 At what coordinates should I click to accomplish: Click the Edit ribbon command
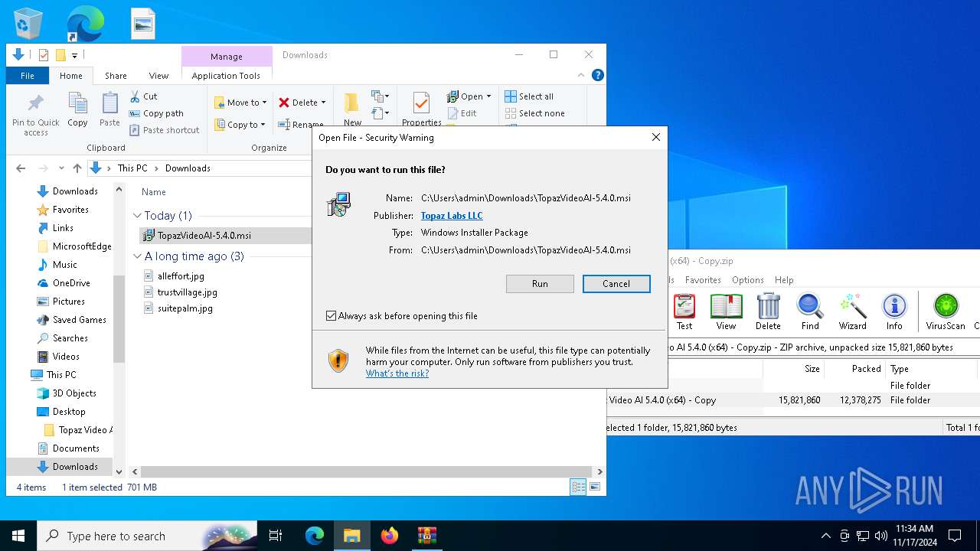click(462, 113)
